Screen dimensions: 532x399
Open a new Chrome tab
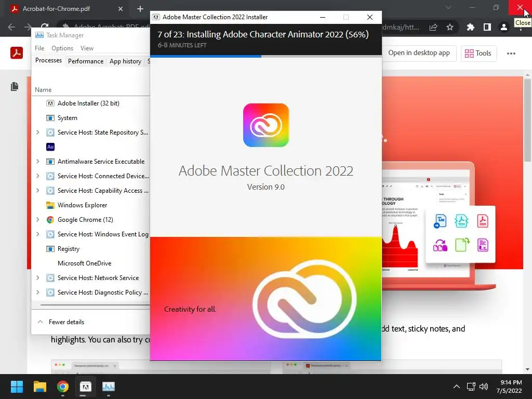(x=140, y=9)
